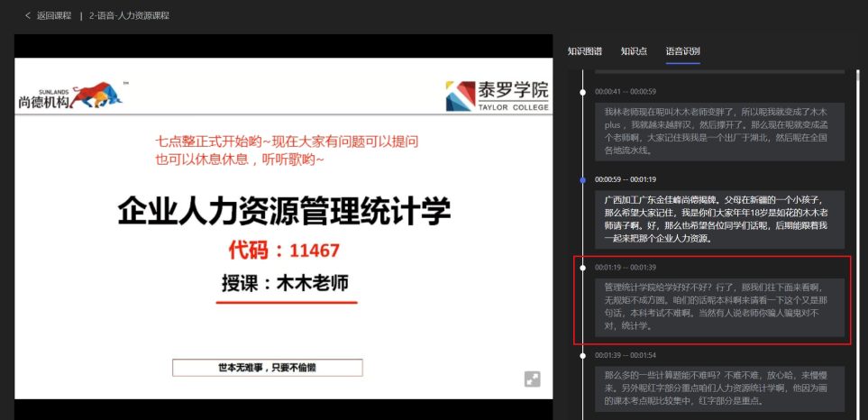Click the timeline dot at 00:00:41

pos(582,92)
